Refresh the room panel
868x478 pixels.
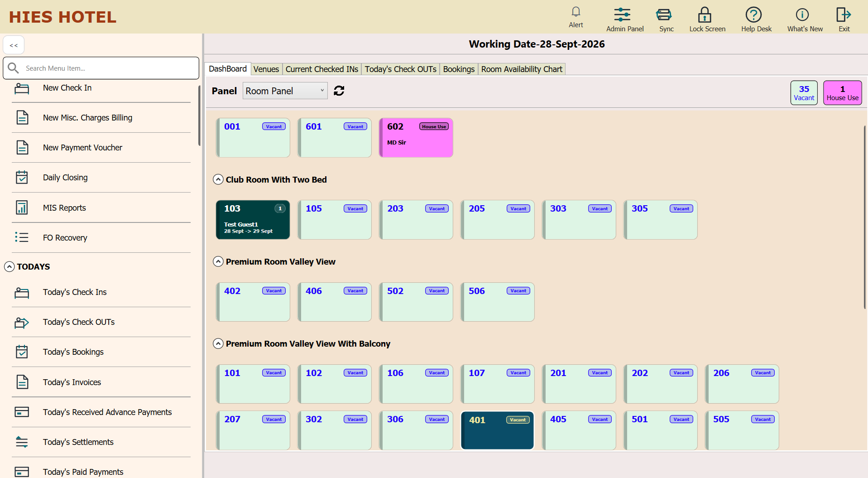[x=339, y=91]
